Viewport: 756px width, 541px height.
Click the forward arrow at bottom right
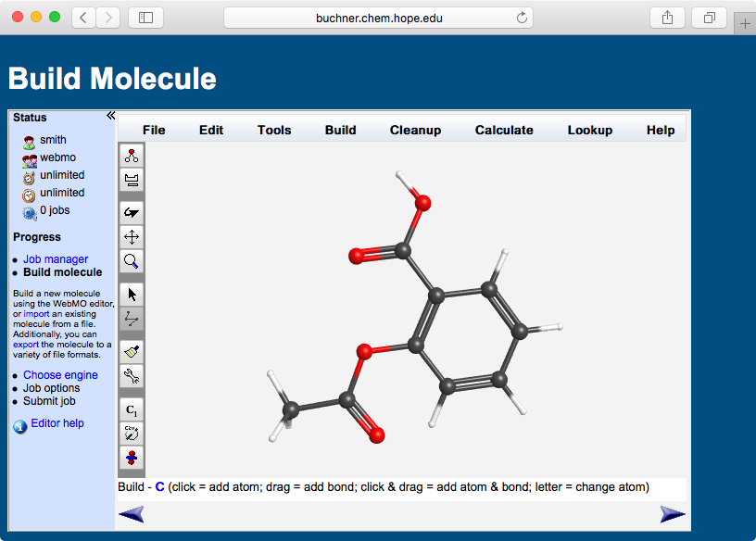[x=674, y=513]
